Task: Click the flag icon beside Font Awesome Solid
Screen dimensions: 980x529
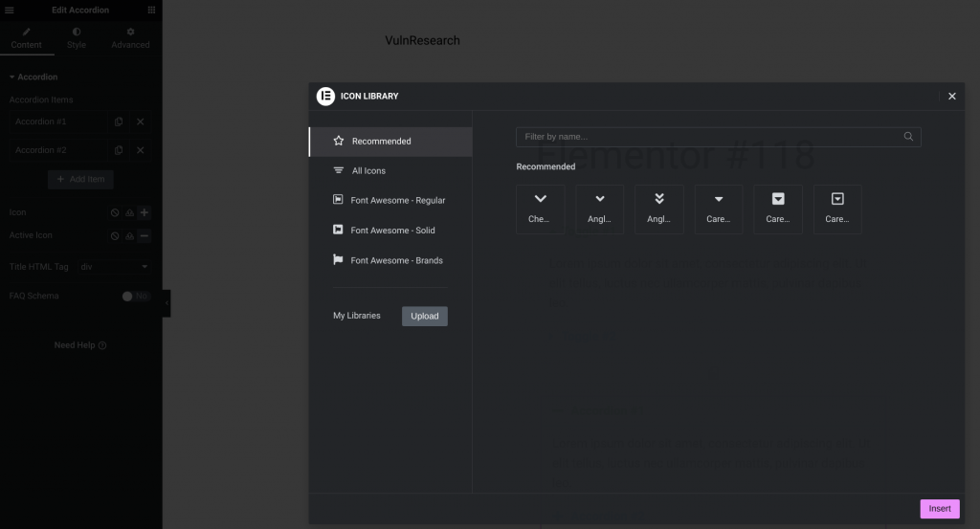Action: [x=338, y=230]
